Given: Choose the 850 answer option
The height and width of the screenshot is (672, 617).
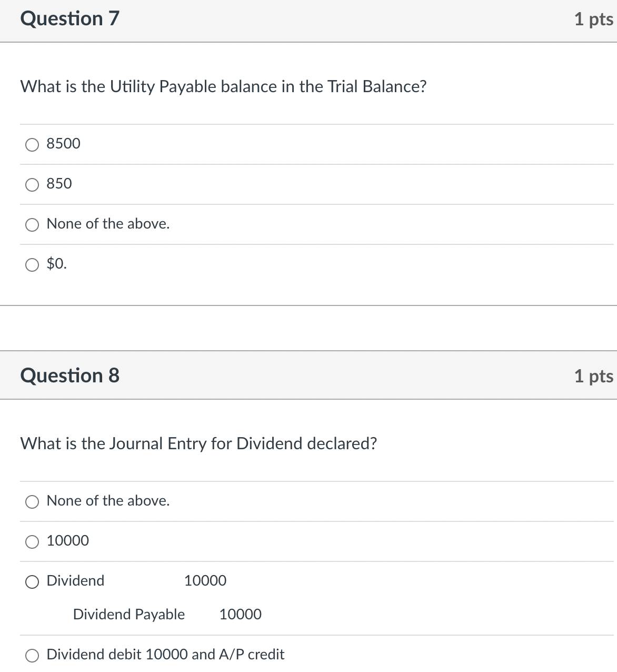Looking at the screenshot, I should click(x=32, y=184).
